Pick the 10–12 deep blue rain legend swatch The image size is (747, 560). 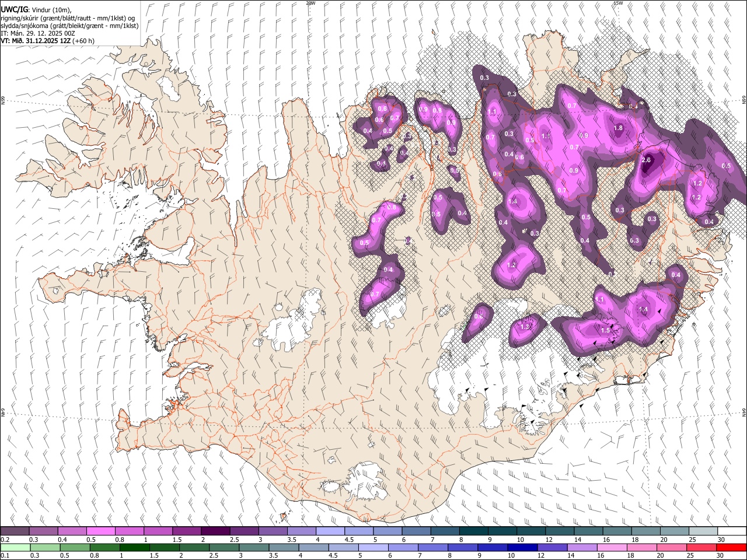point(521,547)
